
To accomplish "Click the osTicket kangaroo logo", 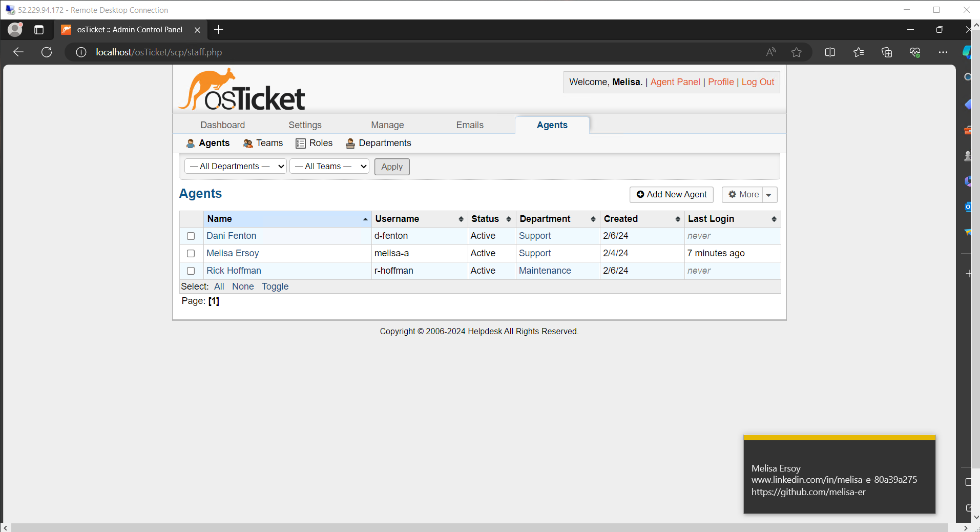I will tap(242, 90).
